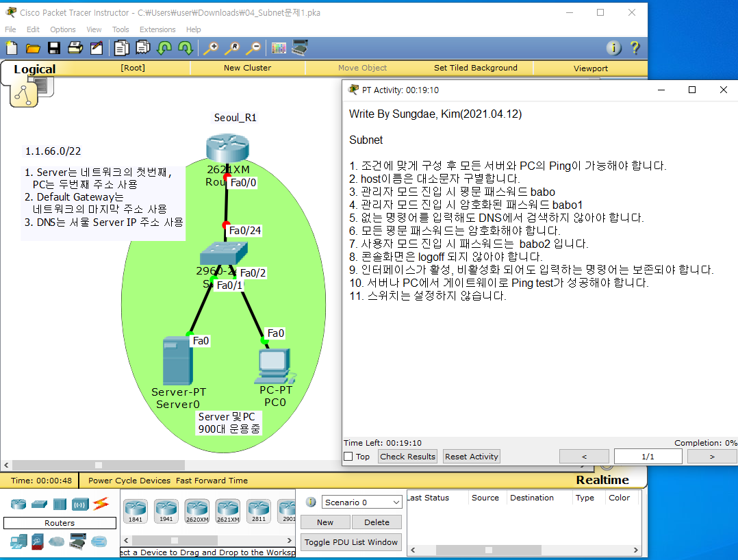Click Fast Forward Time
The width and height of the screenshot is (738, 560).
tap(212, 481)
